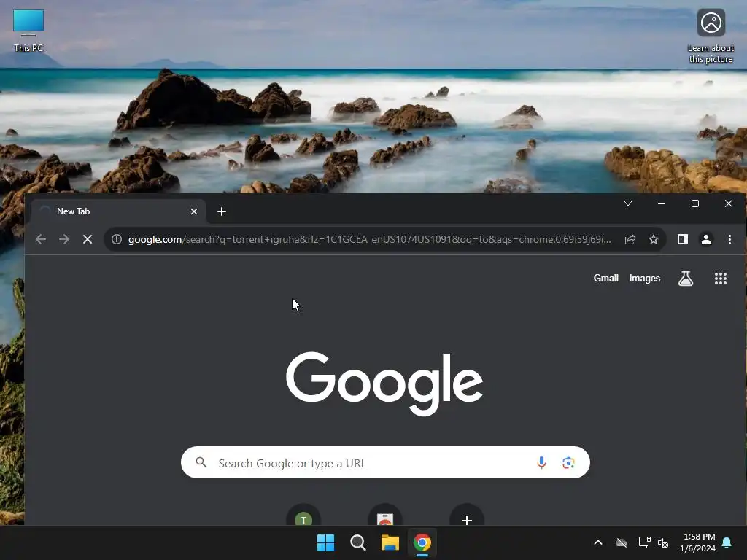The height and width of the screenshot is (560, 747).
Task: Open File Explorer from taskbar
Action: point(390,542)
